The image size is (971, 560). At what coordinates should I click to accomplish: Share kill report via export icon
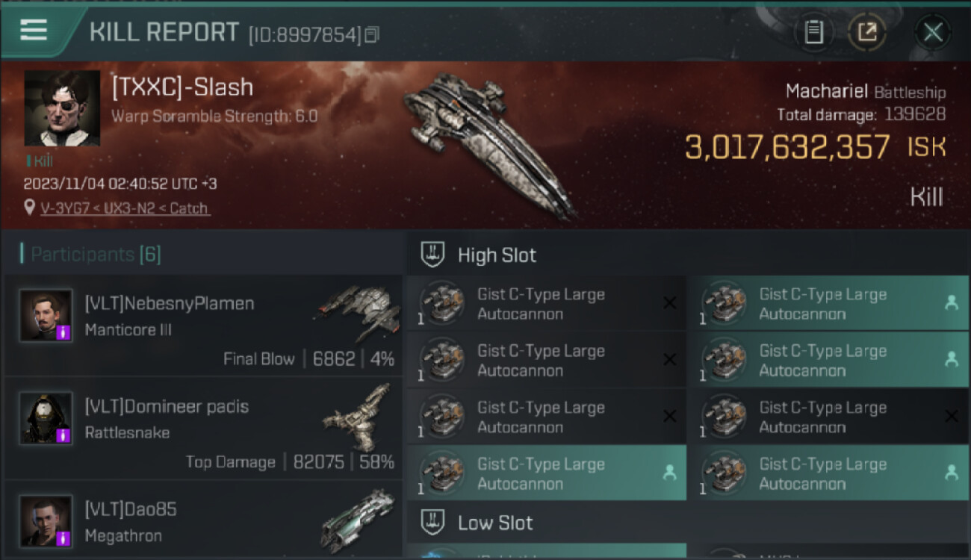click(867, 32)
